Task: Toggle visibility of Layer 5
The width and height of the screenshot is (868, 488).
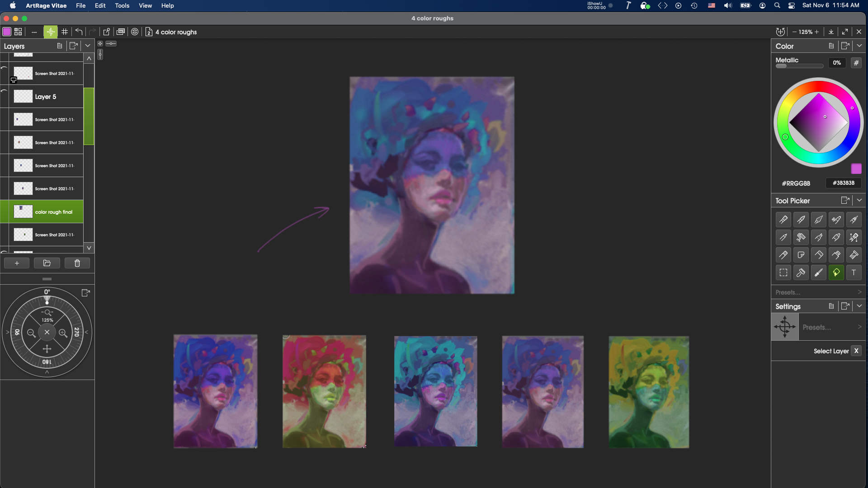Action: point(4,96)
